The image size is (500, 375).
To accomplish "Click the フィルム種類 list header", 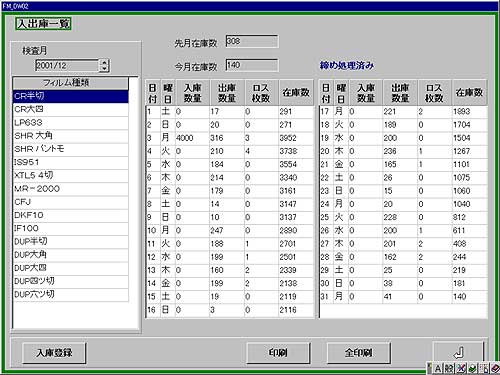I will 70,83.
